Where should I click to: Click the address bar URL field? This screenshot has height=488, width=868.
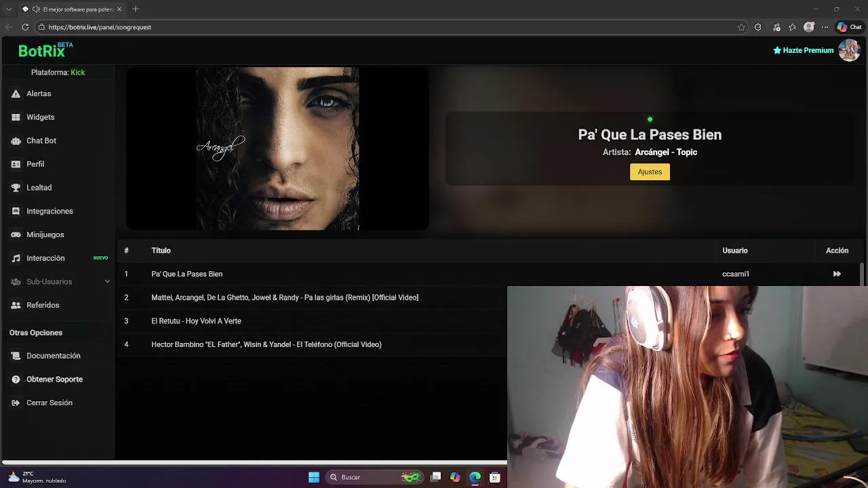tap(387, 27)
